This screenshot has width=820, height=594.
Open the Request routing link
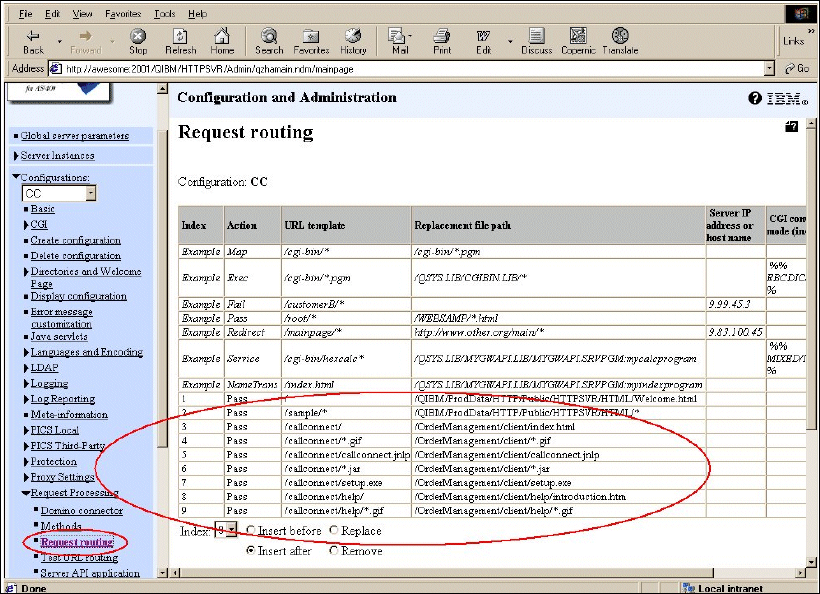click(77, 542)
